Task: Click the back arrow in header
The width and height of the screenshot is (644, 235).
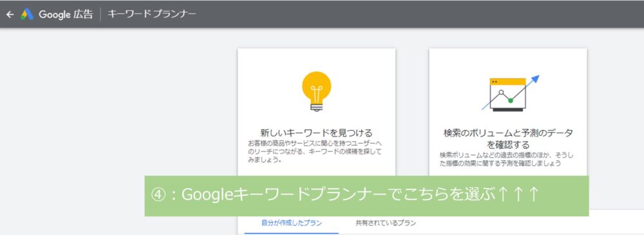Action: 10,14
